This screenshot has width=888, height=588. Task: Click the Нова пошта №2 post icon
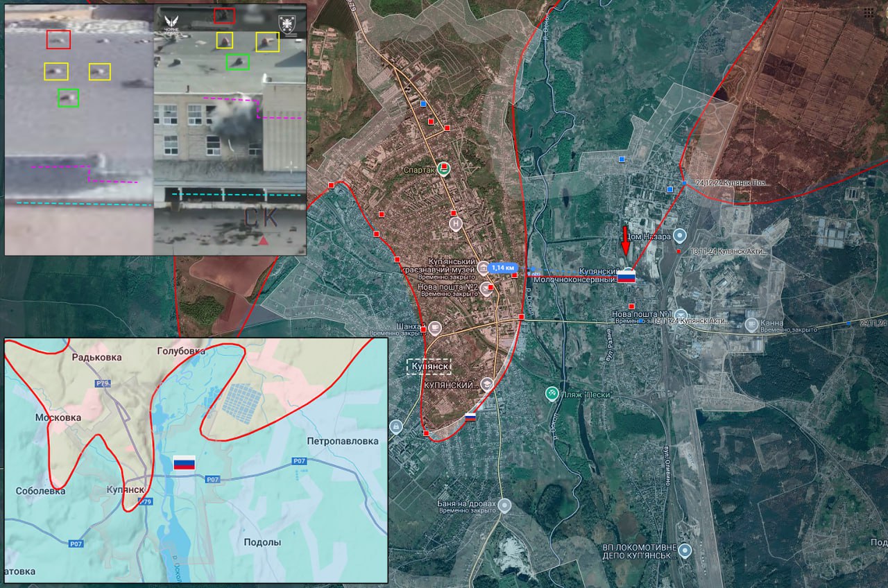click(486, 289)
